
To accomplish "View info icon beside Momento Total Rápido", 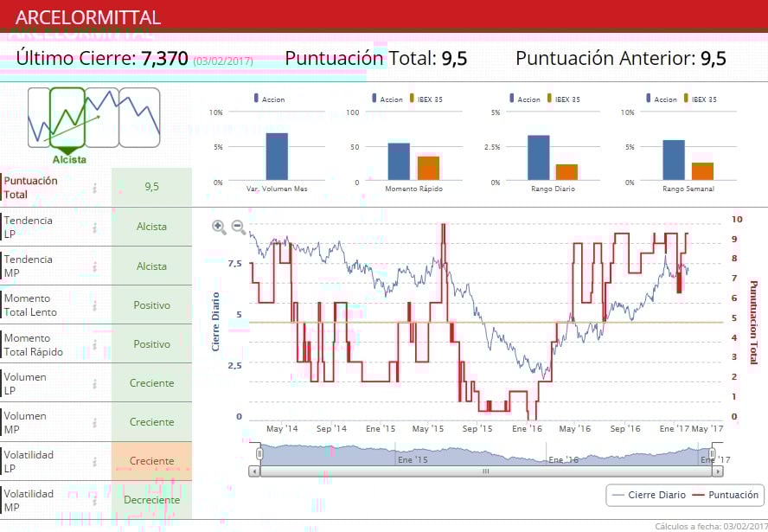I will 94,344.
